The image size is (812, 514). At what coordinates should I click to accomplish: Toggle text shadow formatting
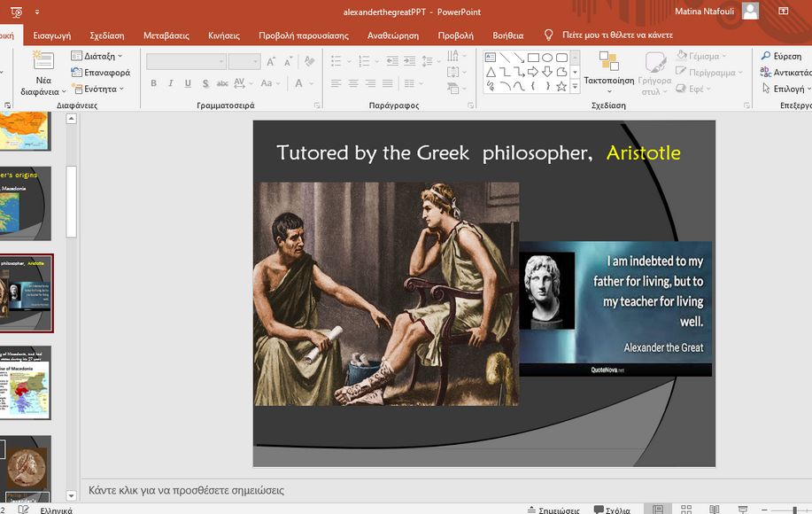click(205, 83)
